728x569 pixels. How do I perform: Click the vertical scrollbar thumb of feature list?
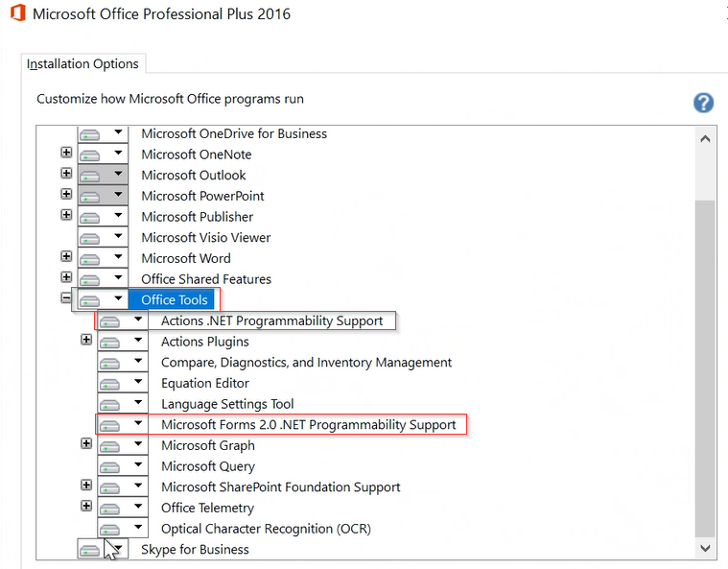pos(705,368)
